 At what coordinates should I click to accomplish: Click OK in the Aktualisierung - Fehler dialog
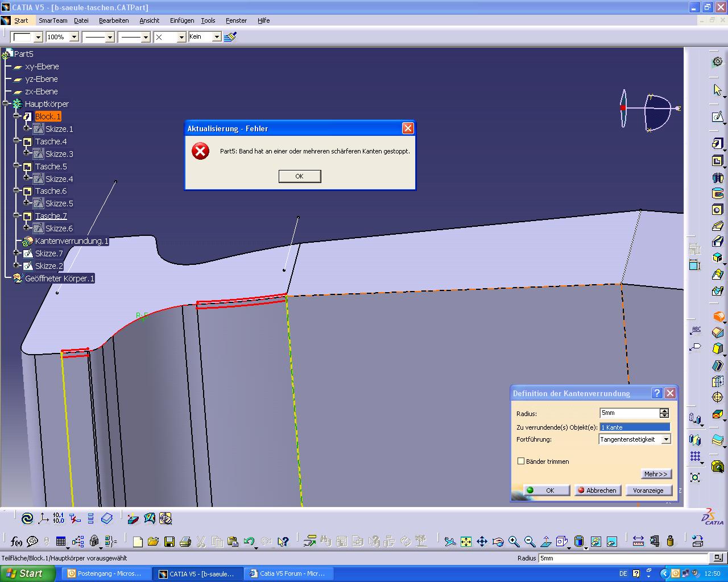pyautogui.click(x=300, y=176)
